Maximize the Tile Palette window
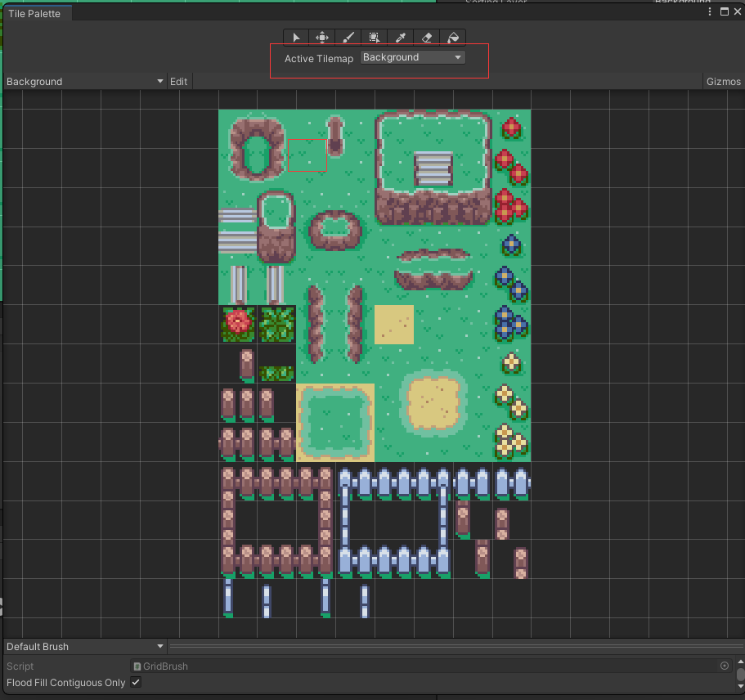 [724, 11]
